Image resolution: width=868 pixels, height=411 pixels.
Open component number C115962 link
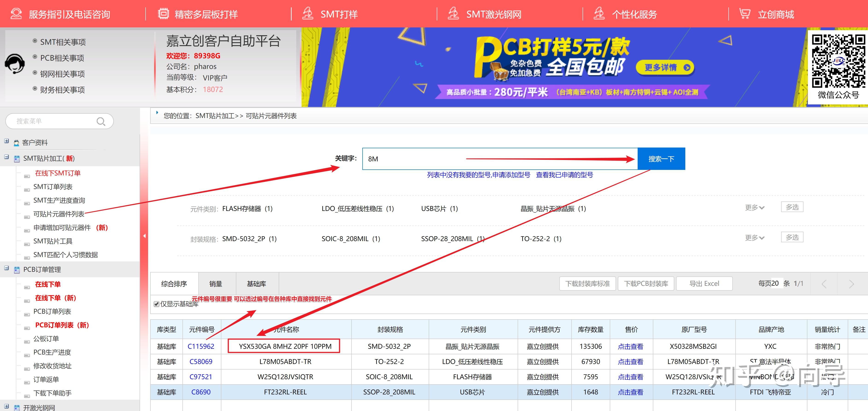(x=201, y=346)
